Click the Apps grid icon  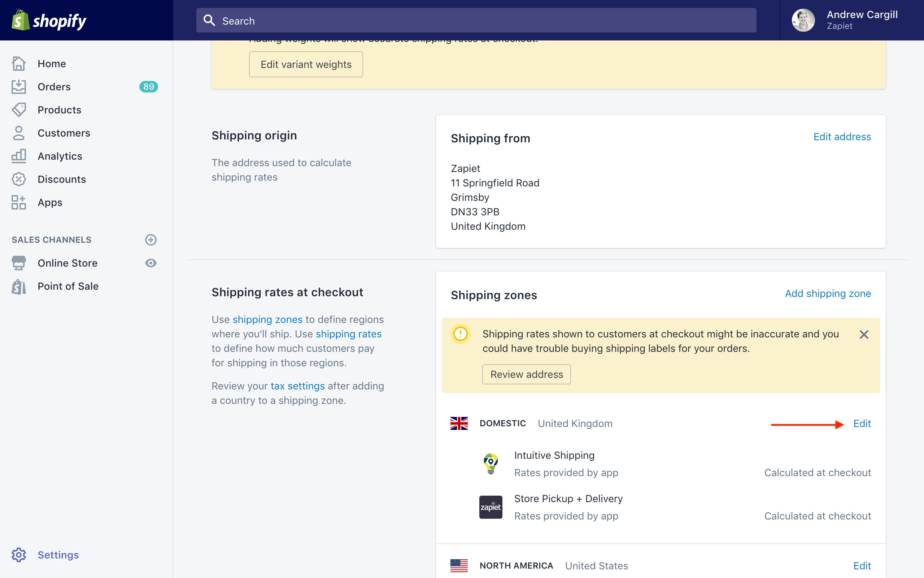(x=19, y=202)
